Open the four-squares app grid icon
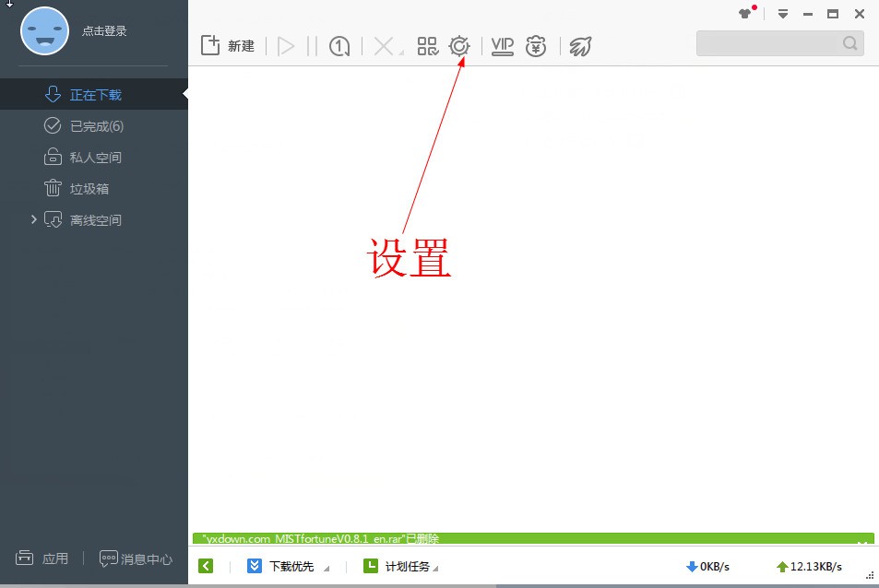 428,46
